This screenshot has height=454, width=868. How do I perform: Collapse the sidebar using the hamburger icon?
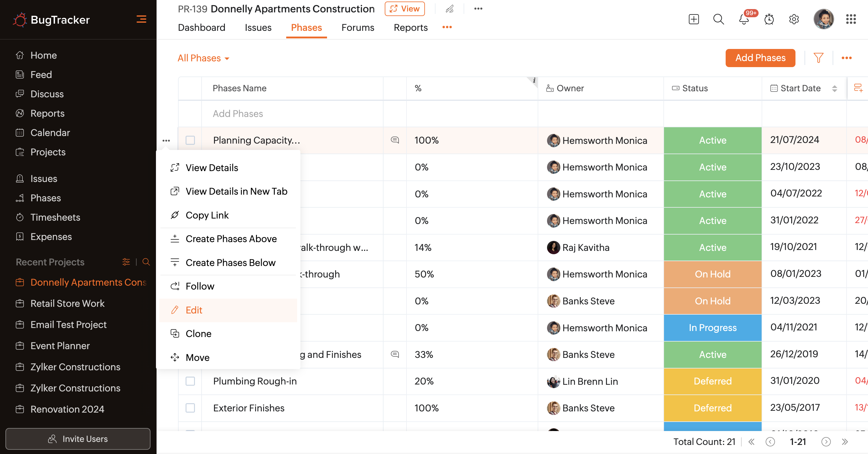pos(141,19)
